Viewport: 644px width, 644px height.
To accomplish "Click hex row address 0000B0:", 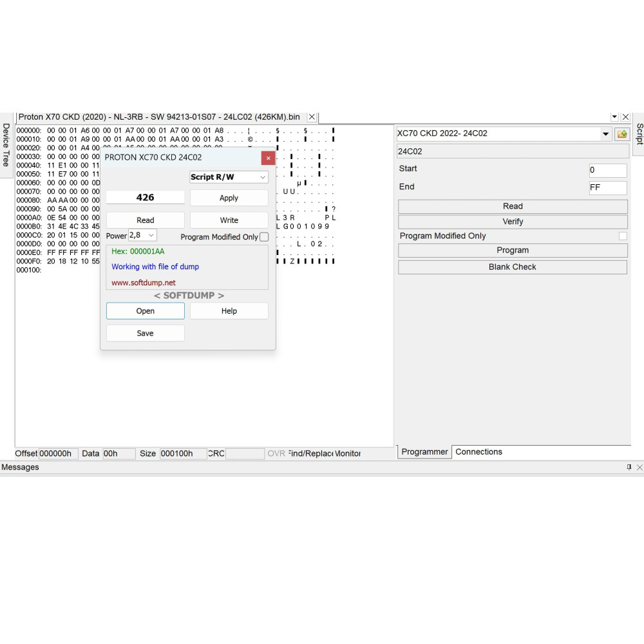I will 29,226.
